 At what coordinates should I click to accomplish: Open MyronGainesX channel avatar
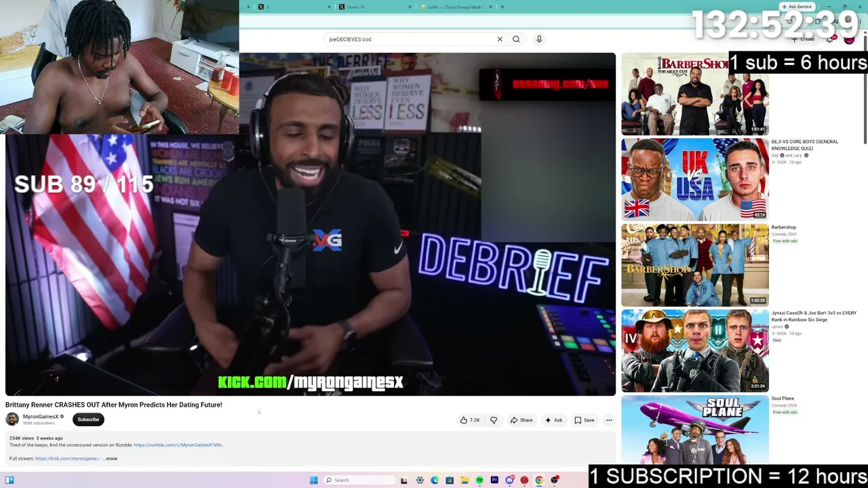(12, 420)
